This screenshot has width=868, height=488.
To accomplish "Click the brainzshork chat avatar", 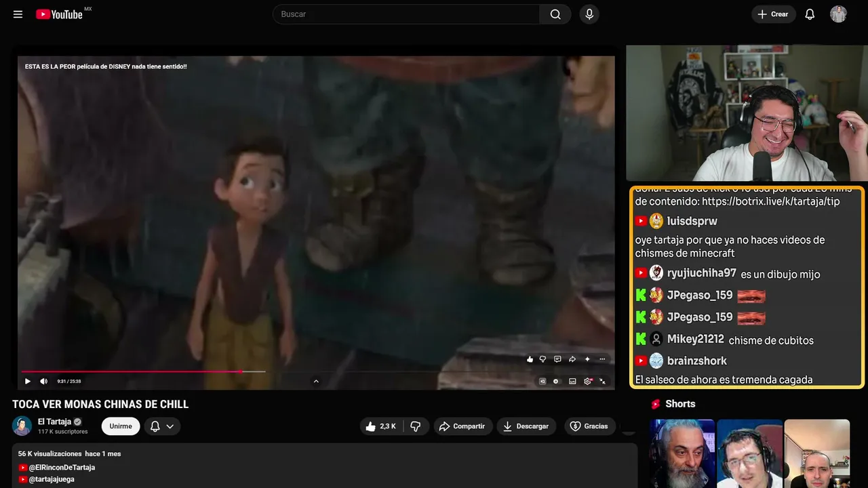I will coord(656,361).
